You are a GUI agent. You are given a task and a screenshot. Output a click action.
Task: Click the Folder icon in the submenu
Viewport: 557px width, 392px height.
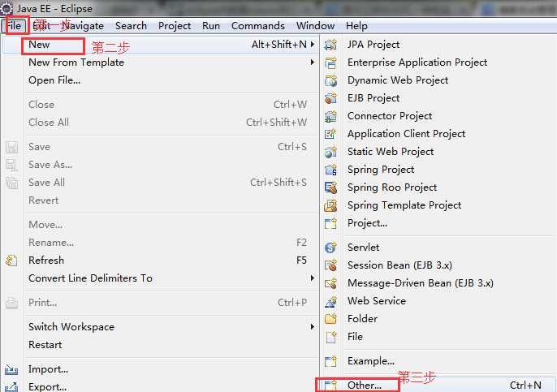(330, 319)
